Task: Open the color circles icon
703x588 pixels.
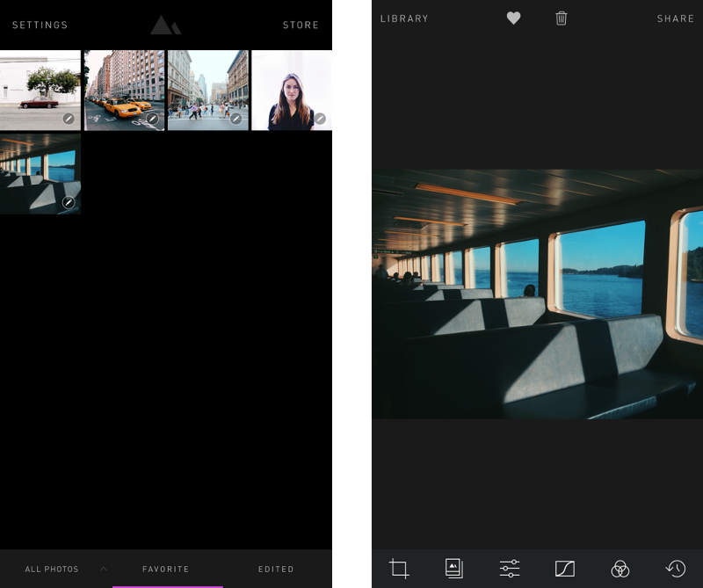Action: 620,569
